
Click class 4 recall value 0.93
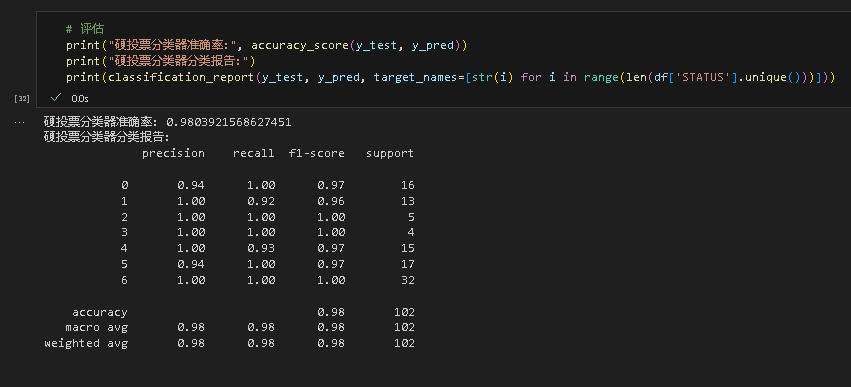coord(261,249)
